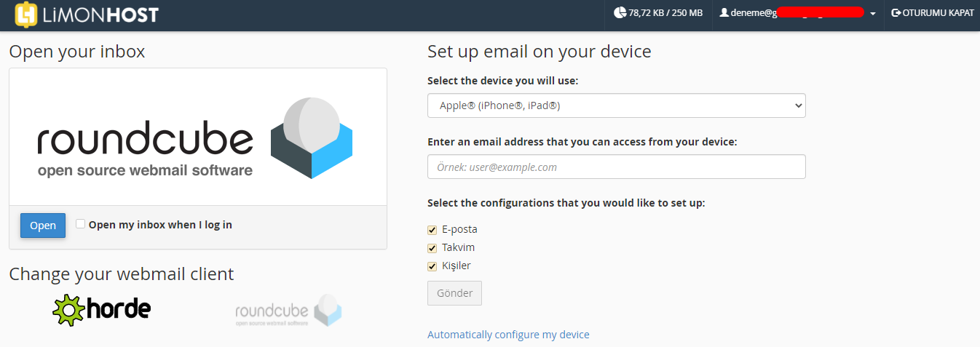The width and height of the screenshot is (980, 347).
Task: Click the large blue roundcube cube icon
Action: tap(312, 137)
